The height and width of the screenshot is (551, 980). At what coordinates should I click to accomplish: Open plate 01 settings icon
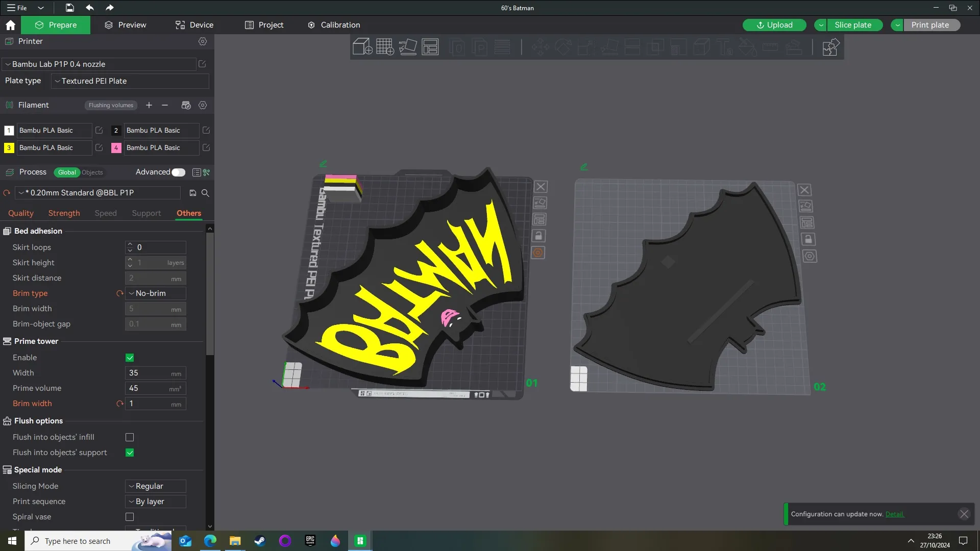[538, 253]
